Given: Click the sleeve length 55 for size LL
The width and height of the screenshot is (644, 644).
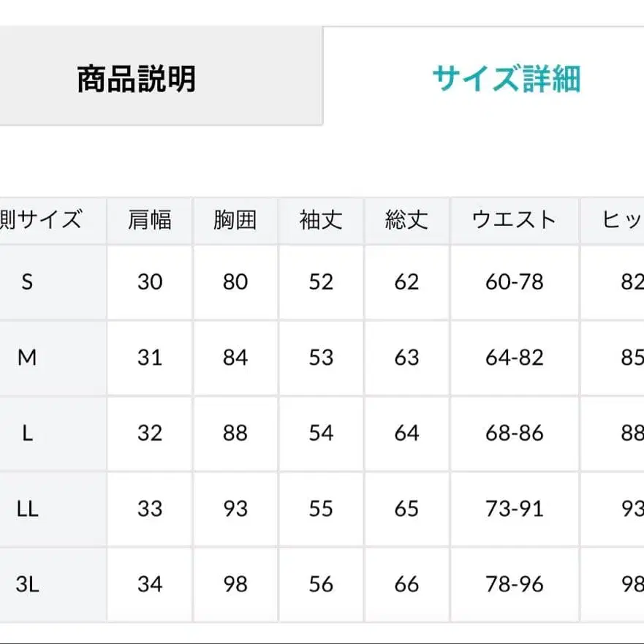Looking at the screenshot, I should tap(321, 509).
